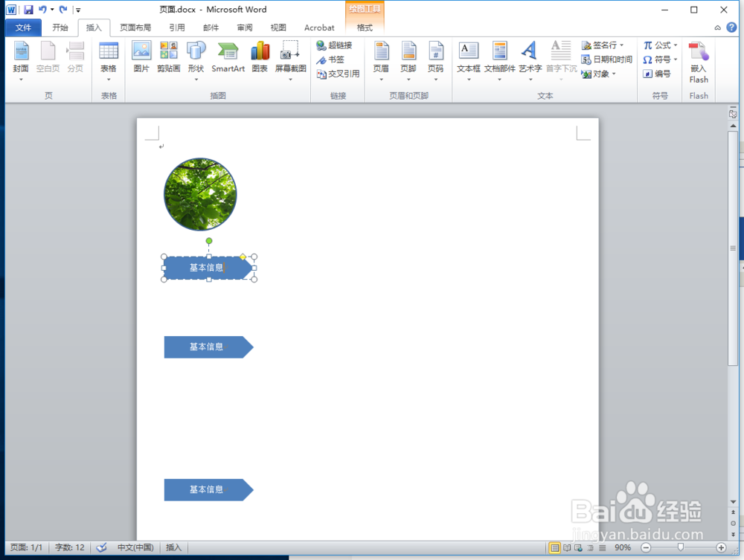Embed Flash (嵌入 Flash) object
The height and width of the screenshot is (560, 744).
point(699,62)
